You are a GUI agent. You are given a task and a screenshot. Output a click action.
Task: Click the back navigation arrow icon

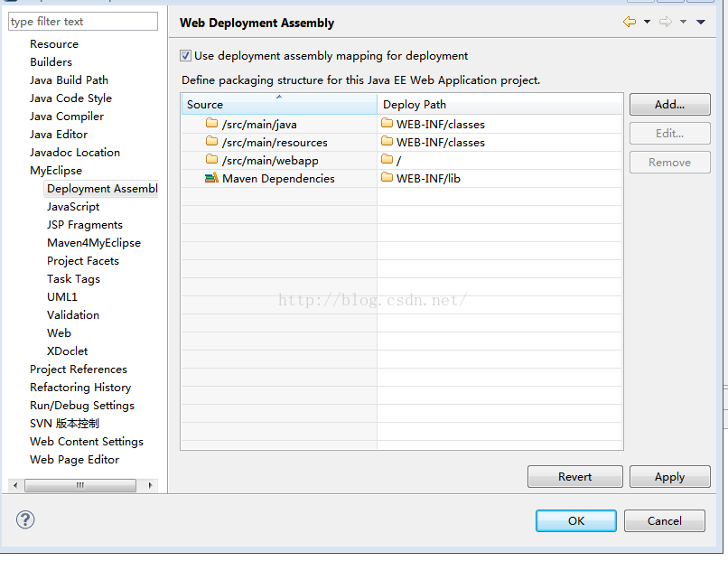point(630,22)
